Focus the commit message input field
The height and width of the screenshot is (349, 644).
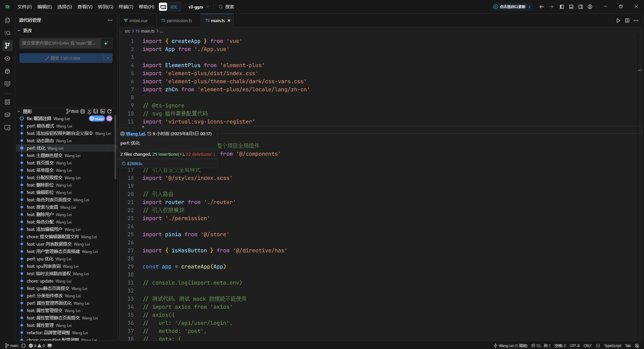click(60, 43)
